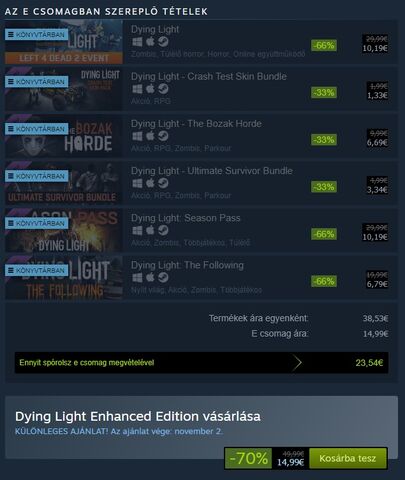Open Dying Light - The Bozak Horde title
The image size is (405, 480).
[x=196, y=124]
